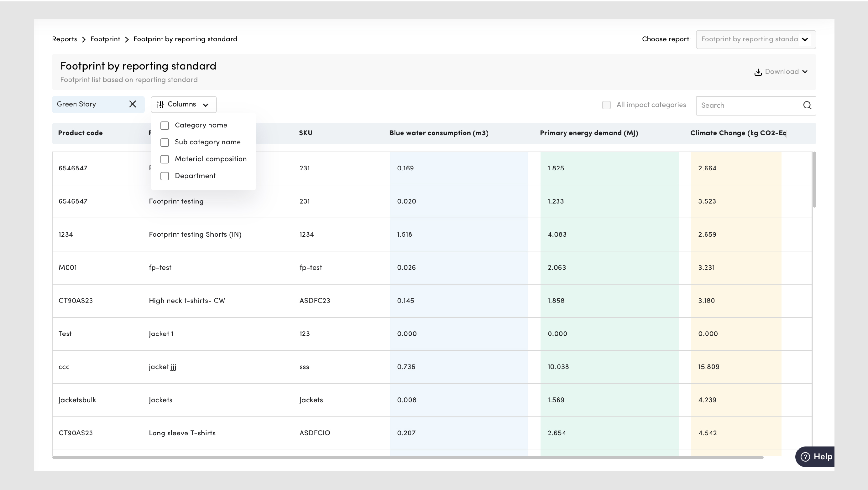Screen dimensions: 868x490
Task: Expand the Download options arrow
Action: click(x=805, y=72)
